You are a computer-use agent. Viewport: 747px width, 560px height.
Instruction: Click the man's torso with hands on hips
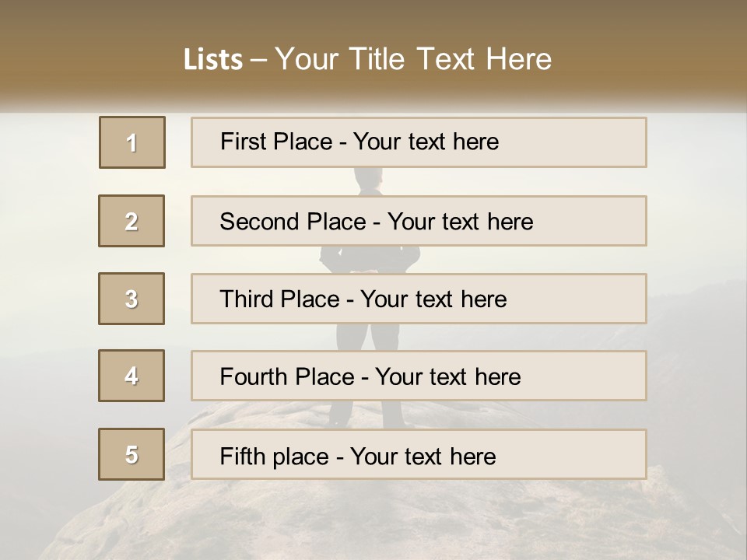coord(370,258)
